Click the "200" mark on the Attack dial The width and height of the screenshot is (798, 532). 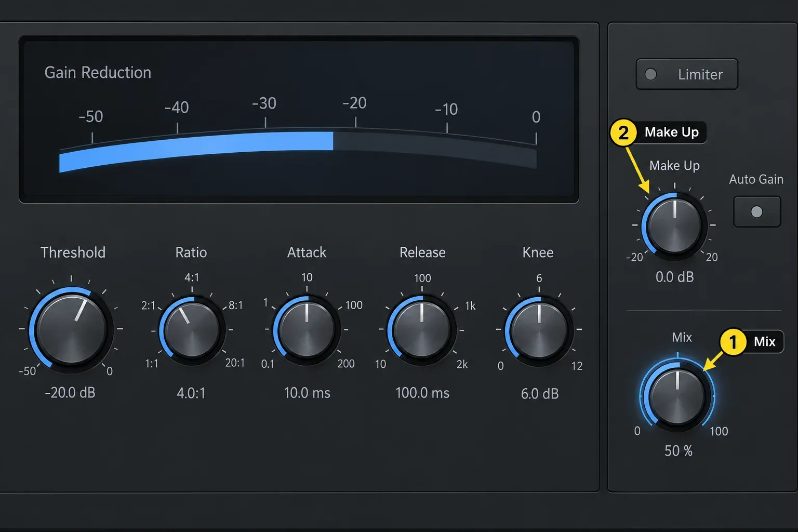pyautogui.click(x=346, y=364)
